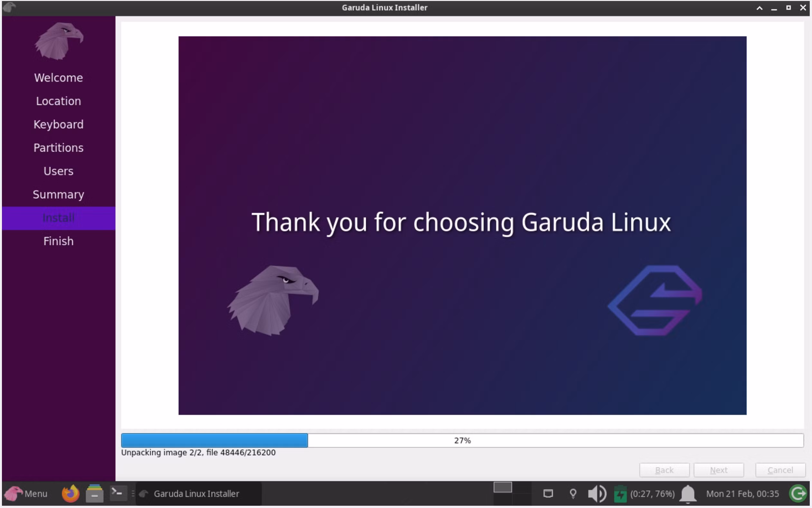Click the eagle head graphic in the slideshow
The height and width of the screenshot is (508, 812).
tap(273, 300)
